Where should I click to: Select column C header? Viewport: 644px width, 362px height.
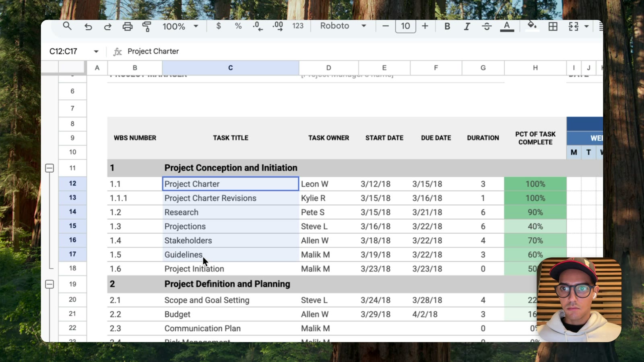pyautogui.click(x=231, y=68)
